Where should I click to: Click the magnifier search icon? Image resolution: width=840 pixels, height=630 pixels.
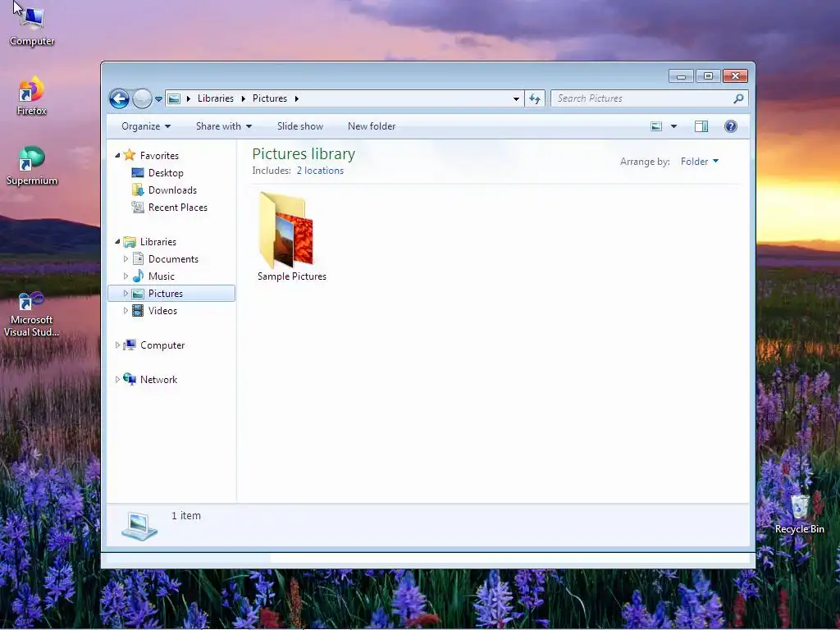coord(738,98)
